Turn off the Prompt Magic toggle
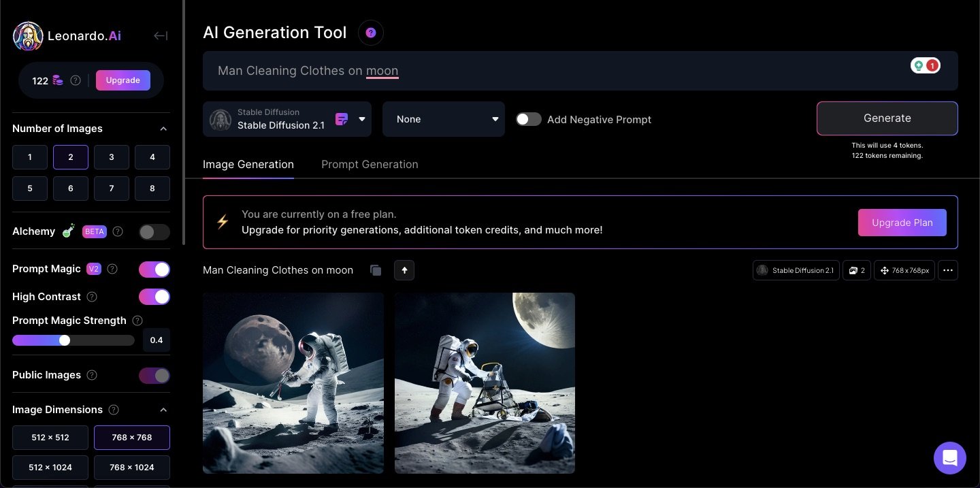The image size is (980, 488). (x=154, y=270)
